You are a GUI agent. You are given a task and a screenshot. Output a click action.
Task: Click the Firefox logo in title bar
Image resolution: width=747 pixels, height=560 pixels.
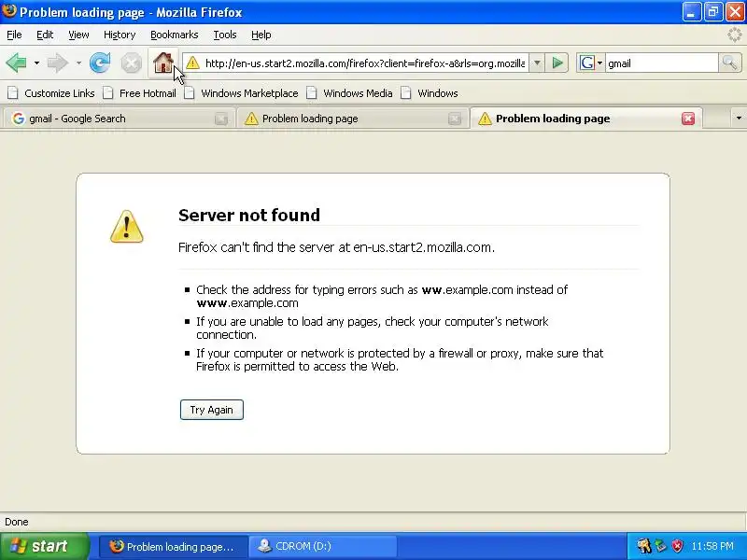pyautogui.click(x=9, y=10)
